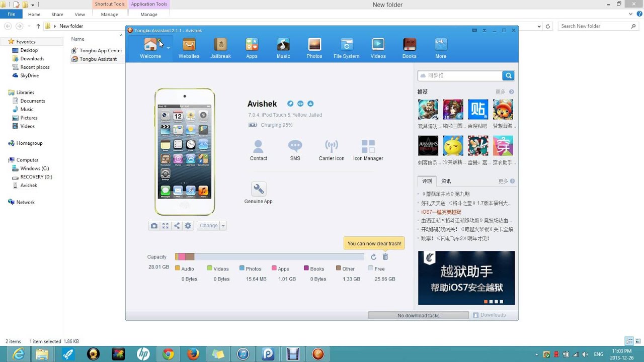
Task: Open the Jailbreak section
Action: (220, 48)
